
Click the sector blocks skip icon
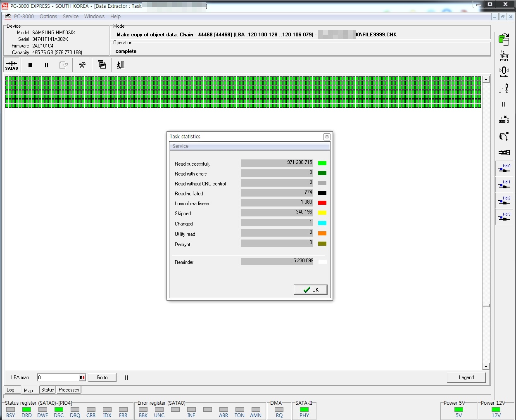[504, 120]
